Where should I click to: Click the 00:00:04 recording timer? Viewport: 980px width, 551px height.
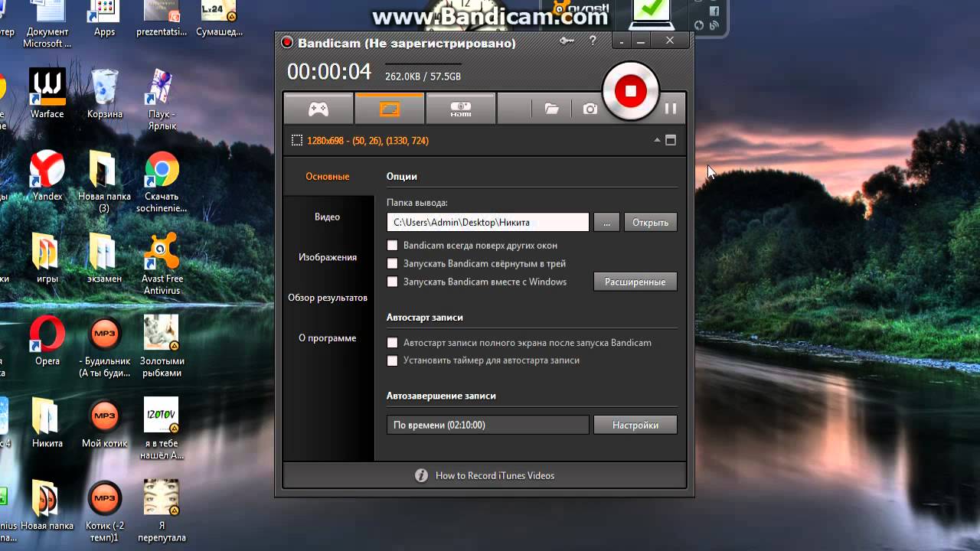point(329,72)
